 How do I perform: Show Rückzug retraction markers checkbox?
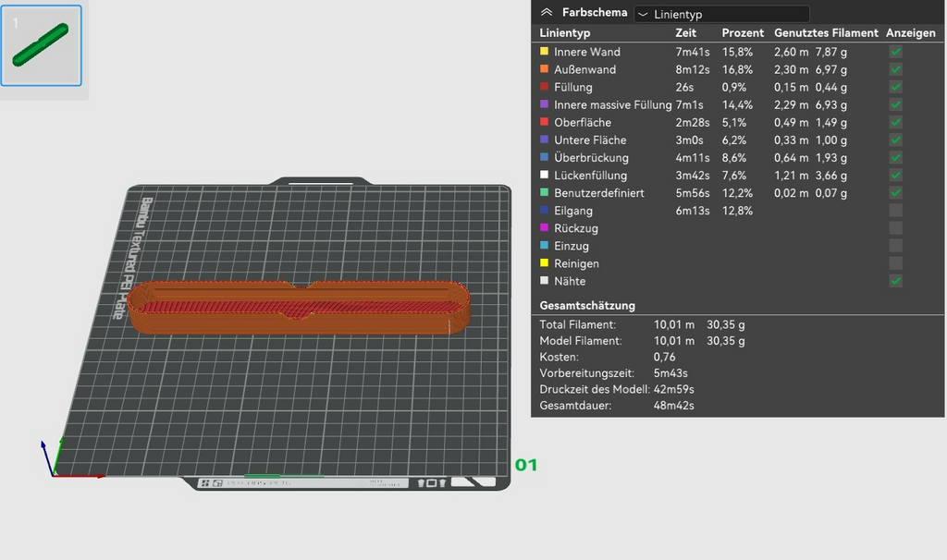[895, 228]
